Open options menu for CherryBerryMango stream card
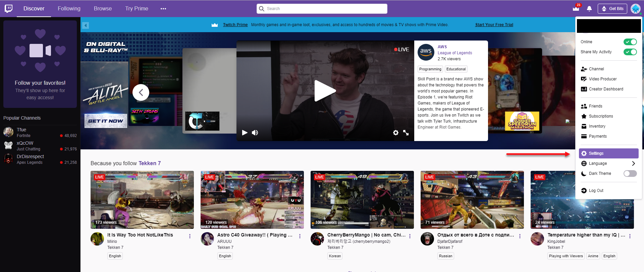This screenshot has width=644, height=272. click(410, 236)
